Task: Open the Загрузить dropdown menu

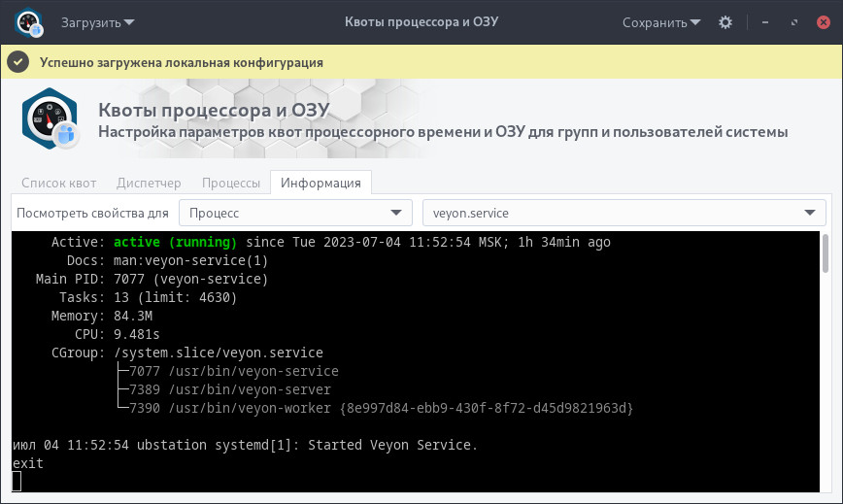Action: point(97,22)
